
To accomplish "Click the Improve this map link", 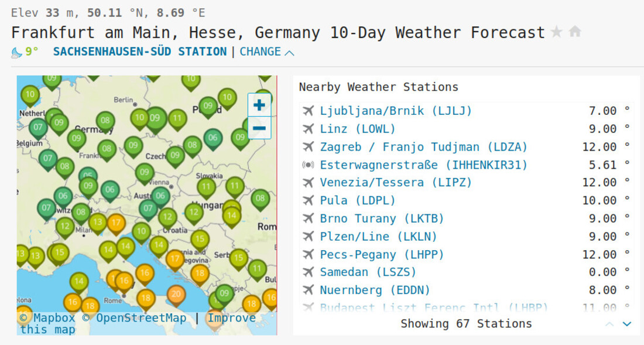I will tap(138, 324).
